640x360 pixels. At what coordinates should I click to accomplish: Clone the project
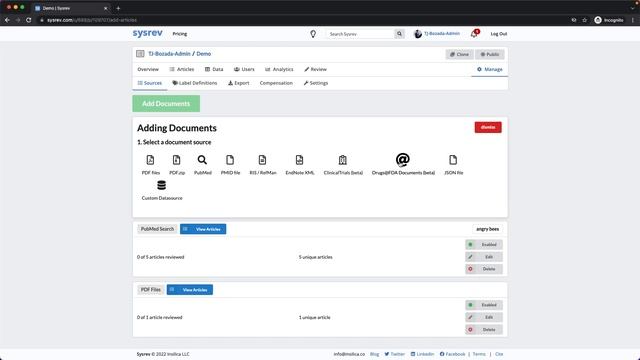coord(460,54)
